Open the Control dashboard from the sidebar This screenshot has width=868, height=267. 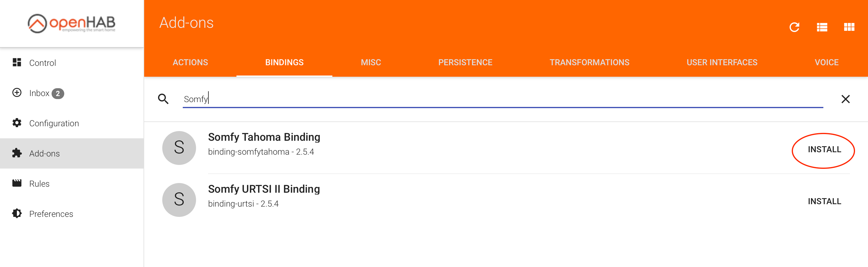[43, 63]
